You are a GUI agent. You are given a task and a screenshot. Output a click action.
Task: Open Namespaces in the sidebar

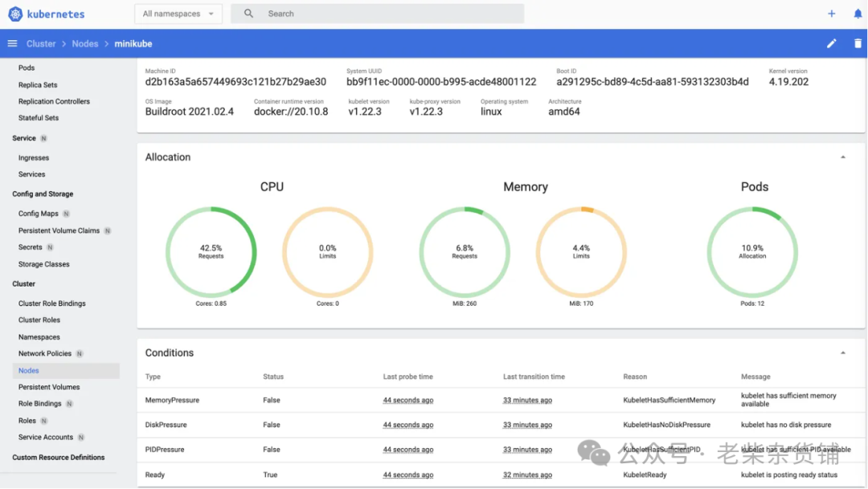coord(39,337)
